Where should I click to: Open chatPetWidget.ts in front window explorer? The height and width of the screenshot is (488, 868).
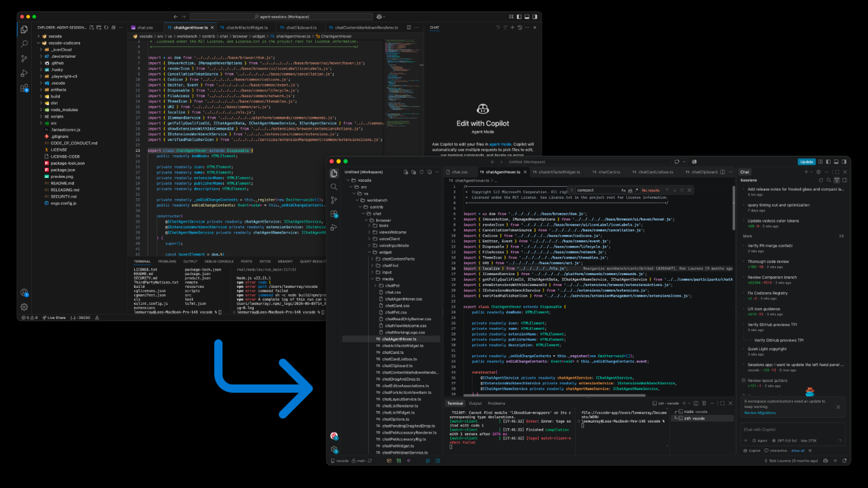(399, 446)
